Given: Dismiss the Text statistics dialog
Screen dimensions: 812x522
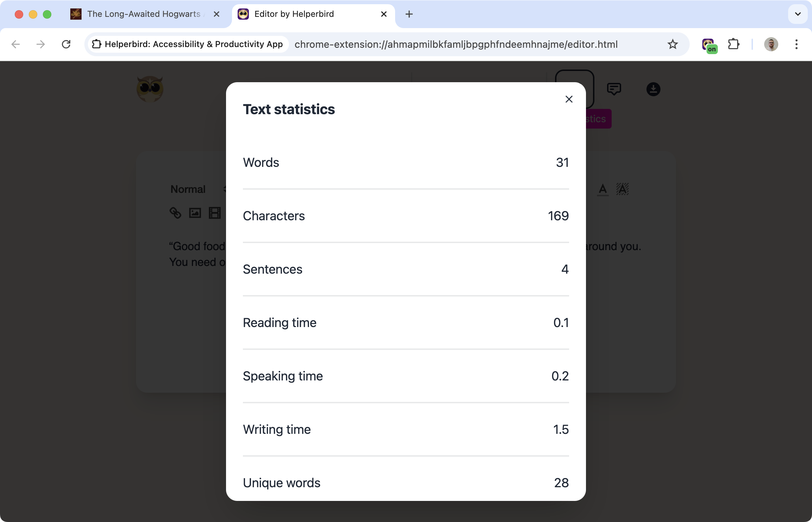Looking at the screenshot, I should click(x=569, y=99).
